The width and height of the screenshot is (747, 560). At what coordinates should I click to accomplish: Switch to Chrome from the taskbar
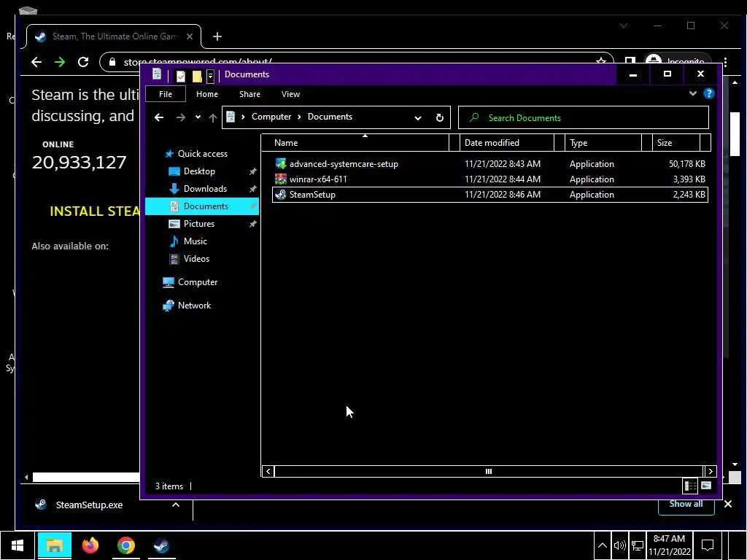(126, 545)
